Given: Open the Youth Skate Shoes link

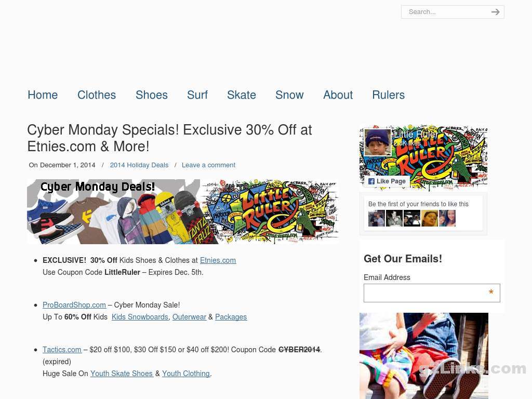Looking at the screenshot, I should [x=122, y=374].
